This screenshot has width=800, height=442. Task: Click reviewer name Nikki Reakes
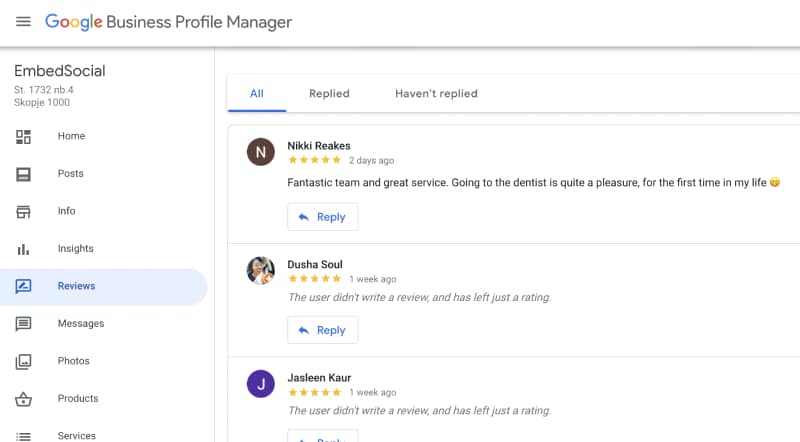319,145
